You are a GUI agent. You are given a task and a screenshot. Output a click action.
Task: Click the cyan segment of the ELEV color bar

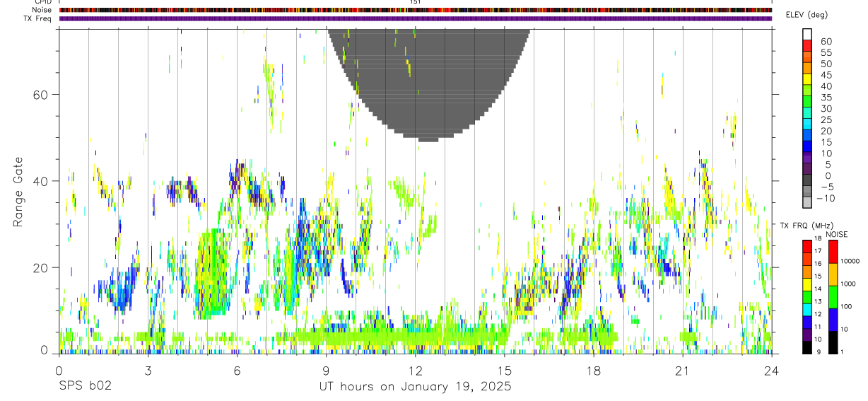[807, 124]
